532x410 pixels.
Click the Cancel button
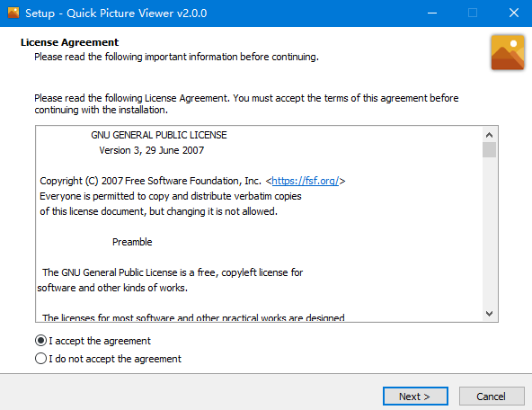pyautogui.click(x=492, y=397)
